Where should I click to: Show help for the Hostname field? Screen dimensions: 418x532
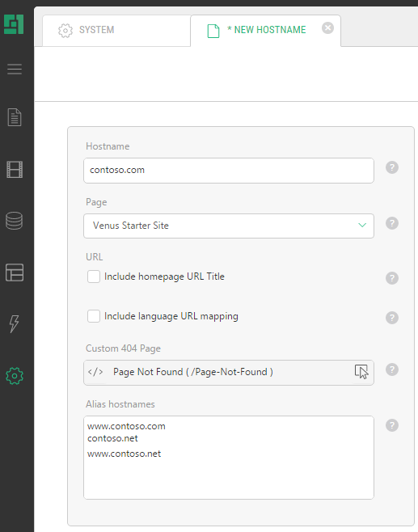pos(392,167)
